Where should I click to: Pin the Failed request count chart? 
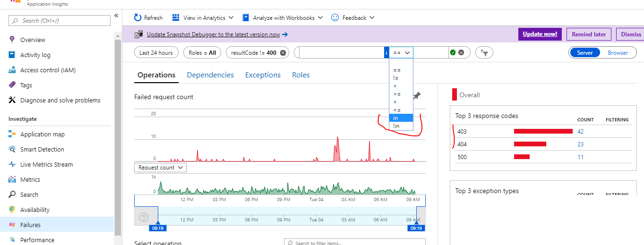[417, 96]
